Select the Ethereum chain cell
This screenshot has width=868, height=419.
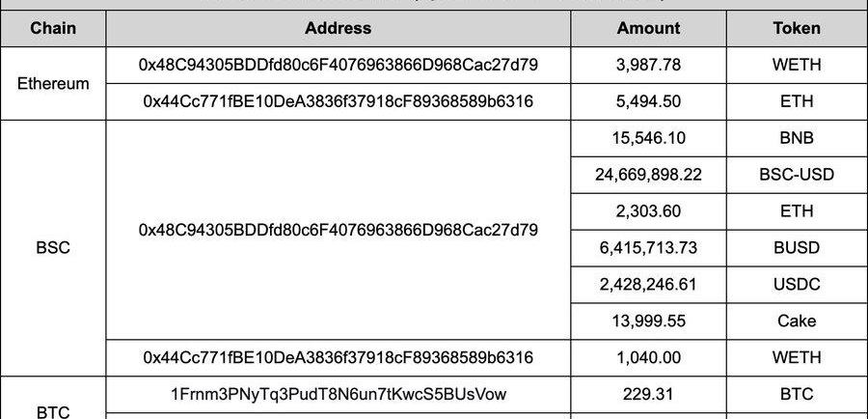pyautogui.click(x=53, y=83)
